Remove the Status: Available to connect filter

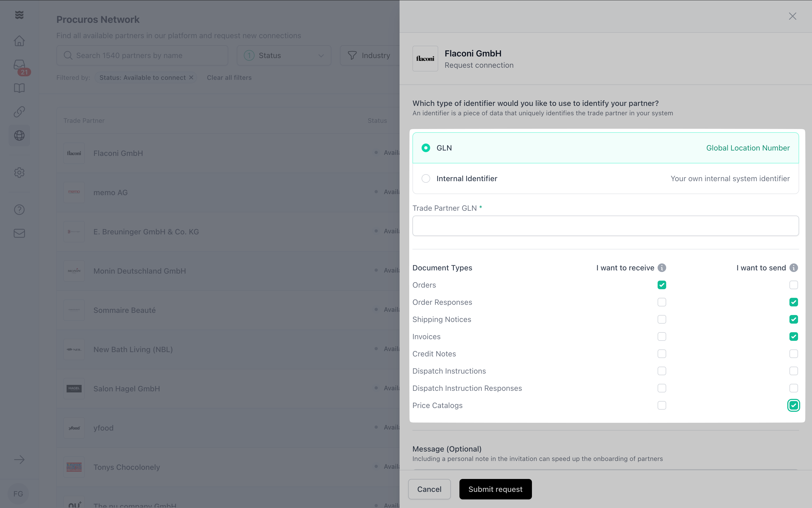pos(191,77)
